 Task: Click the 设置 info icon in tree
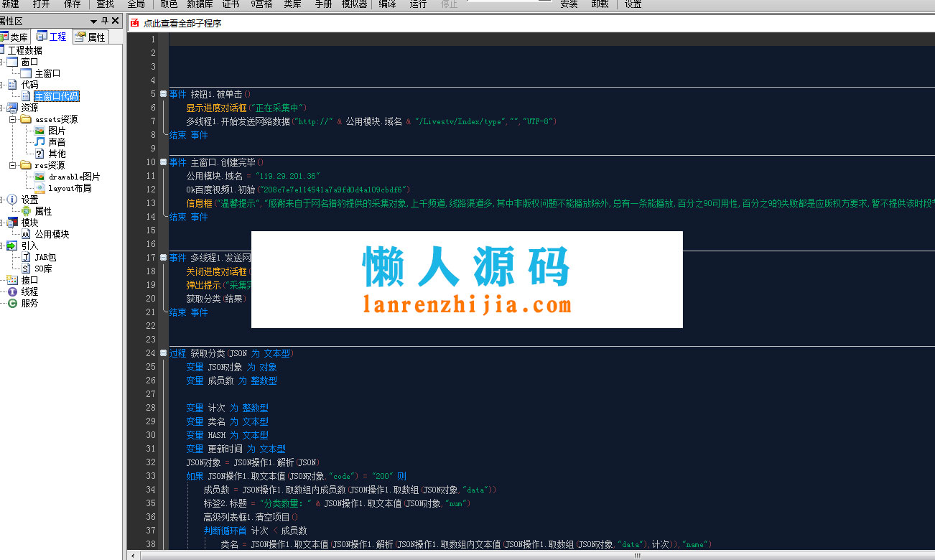12,200
